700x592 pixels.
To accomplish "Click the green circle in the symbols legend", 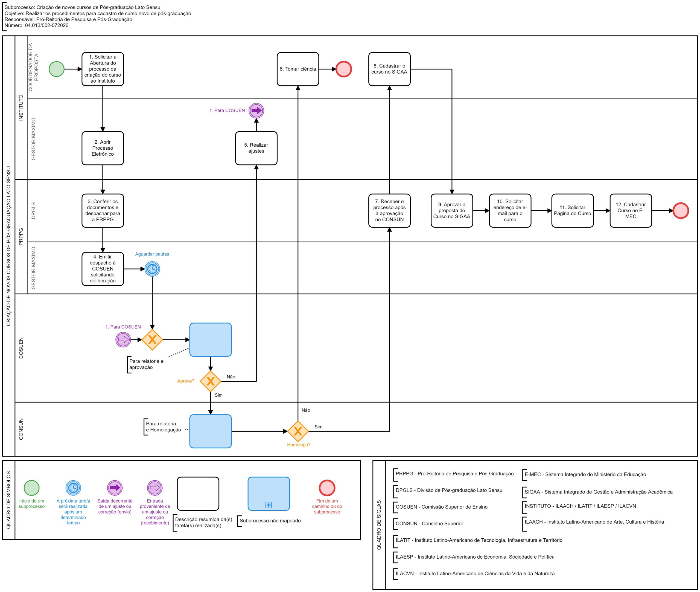I will point(31,488).
